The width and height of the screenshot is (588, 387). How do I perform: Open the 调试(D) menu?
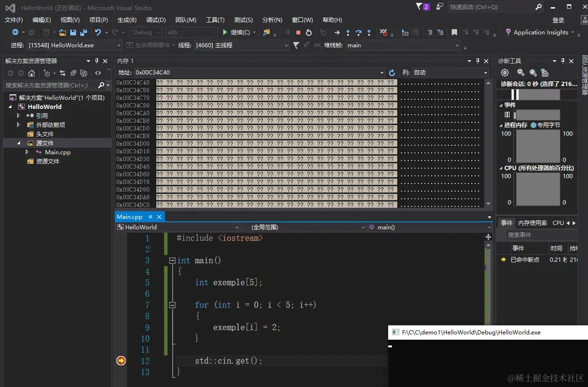(x=156, y=20)
